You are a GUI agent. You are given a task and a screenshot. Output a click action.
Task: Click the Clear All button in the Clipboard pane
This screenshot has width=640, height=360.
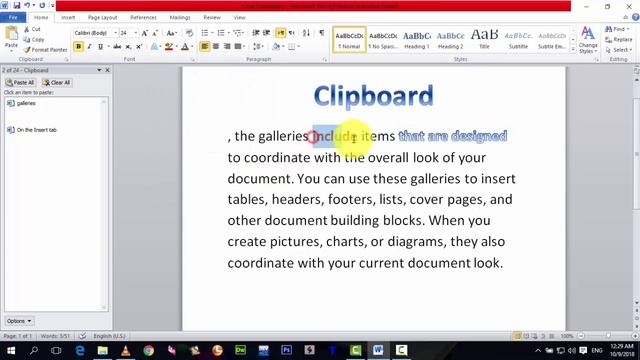(57, 82)
